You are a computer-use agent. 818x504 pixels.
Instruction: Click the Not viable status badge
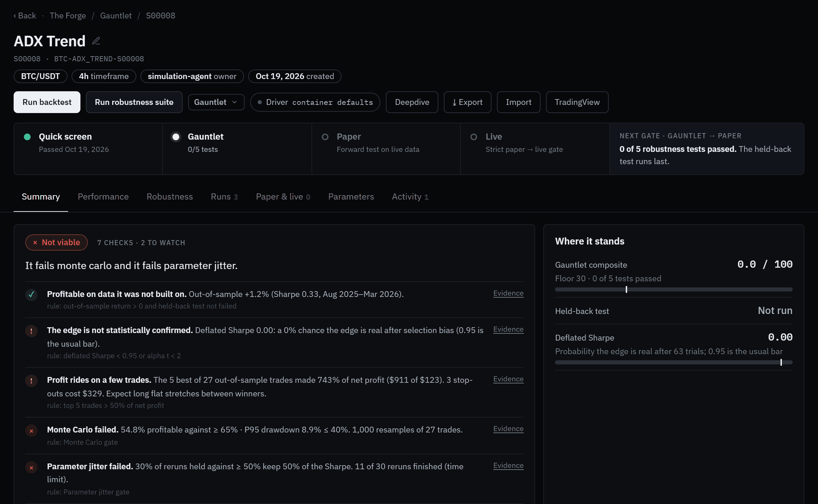pyautogui.click(x=57, y=242)
